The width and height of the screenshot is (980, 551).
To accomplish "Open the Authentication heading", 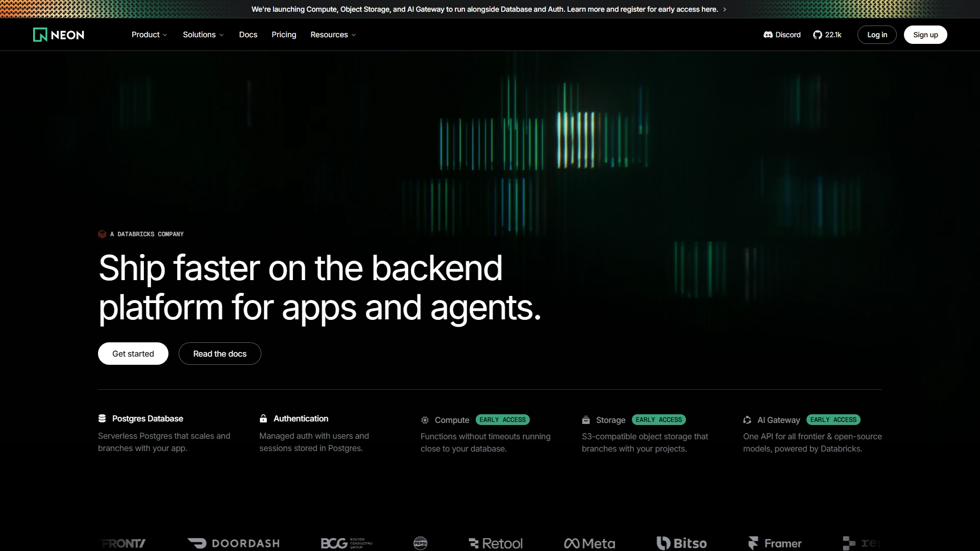I will pyautogui.click(x=301, y=418).
